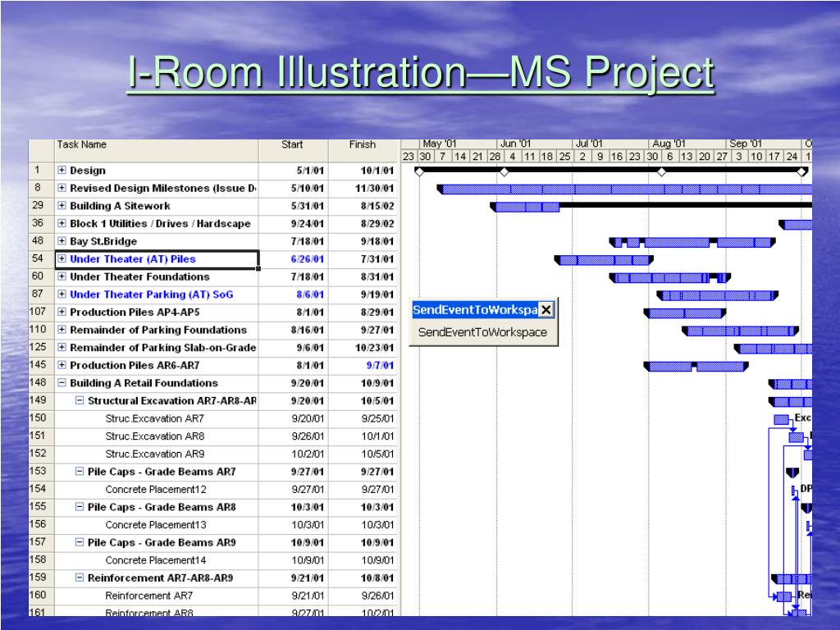Select the Concrete Placement12 task
This screenshot has width=840, height=630.
coord(155,489)
